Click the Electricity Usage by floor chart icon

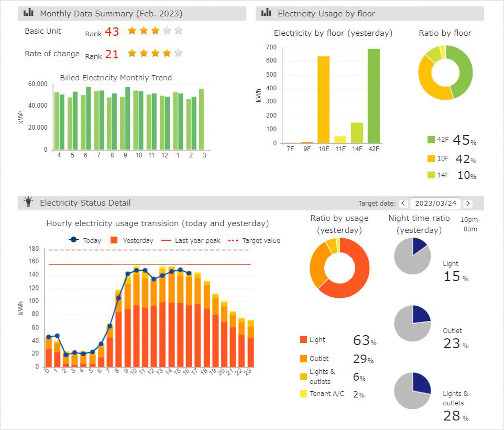click(x=266, y=13)
